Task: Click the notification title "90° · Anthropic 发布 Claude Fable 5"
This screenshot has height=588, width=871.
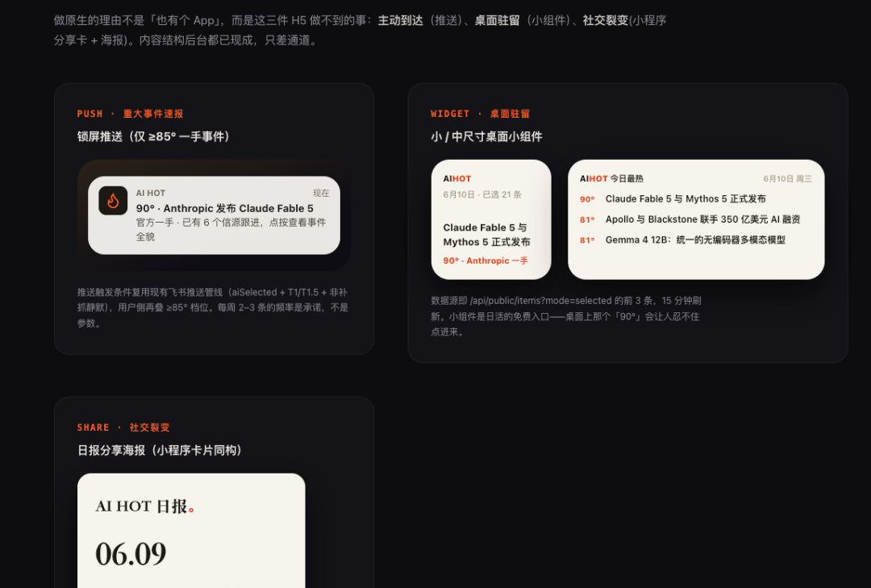Action: pyautogui.click(x=224, y=208)
